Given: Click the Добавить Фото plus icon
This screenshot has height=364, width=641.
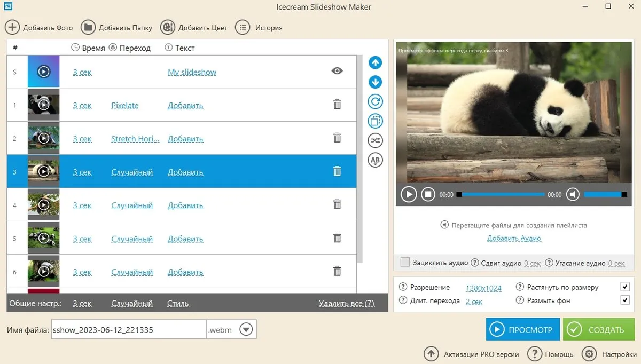Looking at the screenshot, I should [12, 27].
